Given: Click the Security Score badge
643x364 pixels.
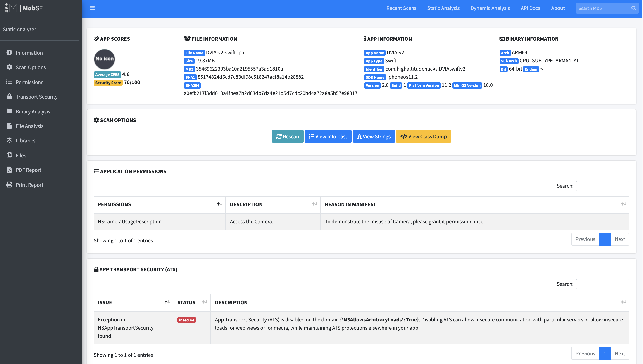Looking at the screenshot, I should pyautogui.click(x=108, y=83).
